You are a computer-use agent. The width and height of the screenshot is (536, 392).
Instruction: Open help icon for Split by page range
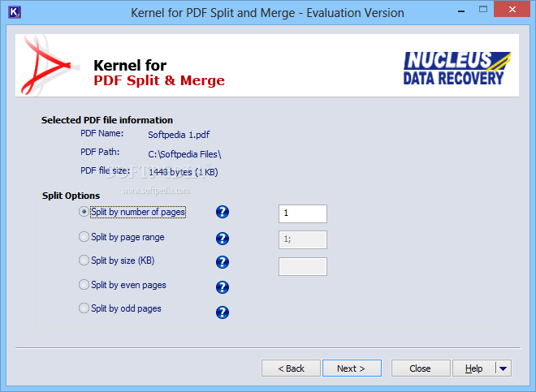(x=223, y=239)
